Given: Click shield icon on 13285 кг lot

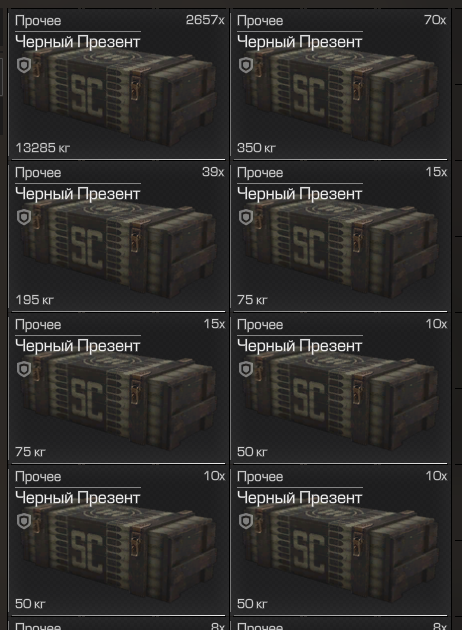Looking at the screenshot, I should [x=24, y=65].
